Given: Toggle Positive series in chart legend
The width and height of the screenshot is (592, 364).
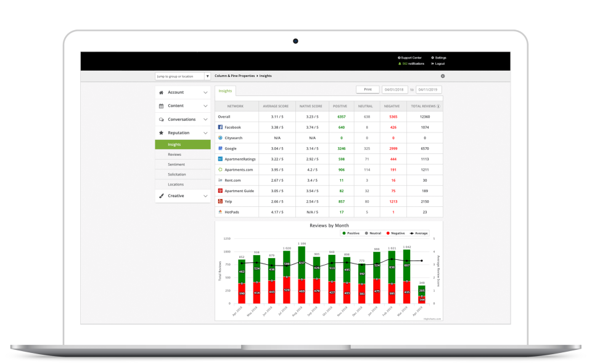Looking at the screenshot, I should tap(351, 233).
